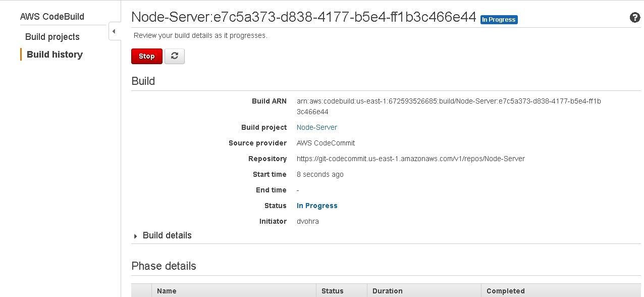644x297 pixels.
Task: Collapse the AWS CodeBuild sidebar
Action: [114, 31]
